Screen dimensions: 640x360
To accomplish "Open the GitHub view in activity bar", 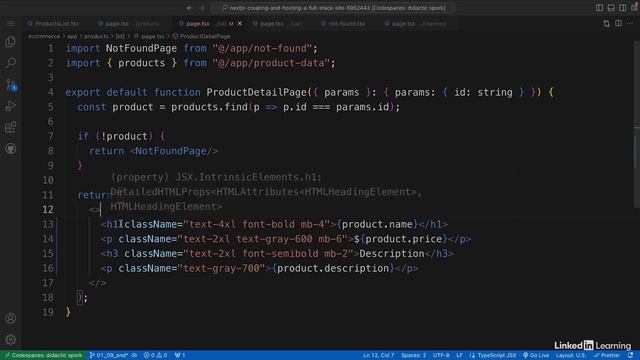I will 11,148.
